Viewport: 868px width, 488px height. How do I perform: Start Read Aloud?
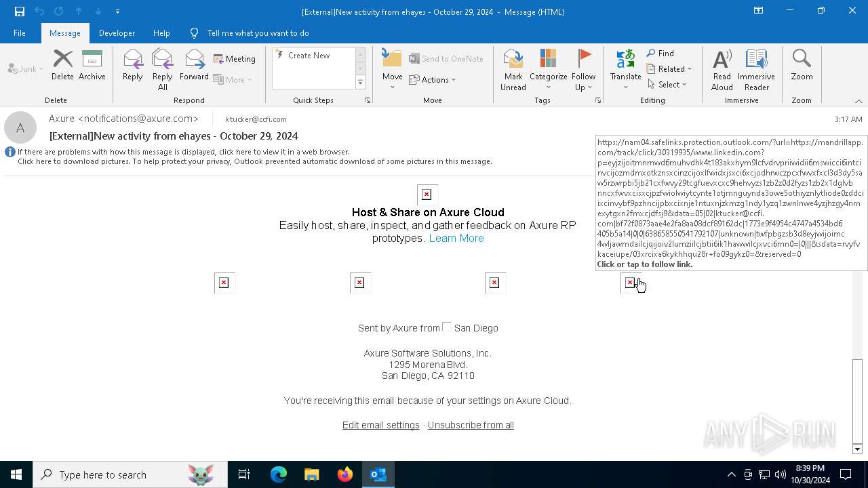(722, 69)
